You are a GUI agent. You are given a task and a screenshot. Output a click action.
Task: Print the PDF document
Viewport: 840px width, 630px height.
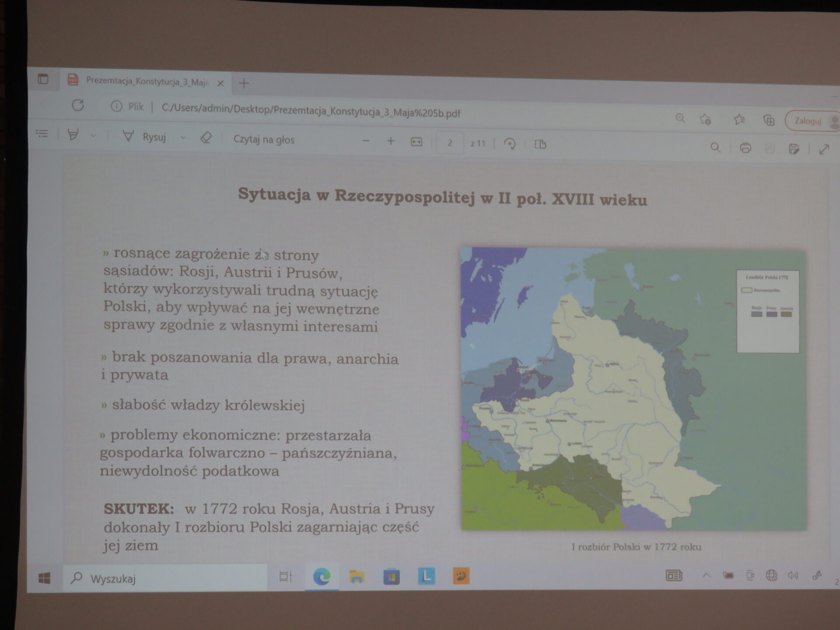pos(745,148)
